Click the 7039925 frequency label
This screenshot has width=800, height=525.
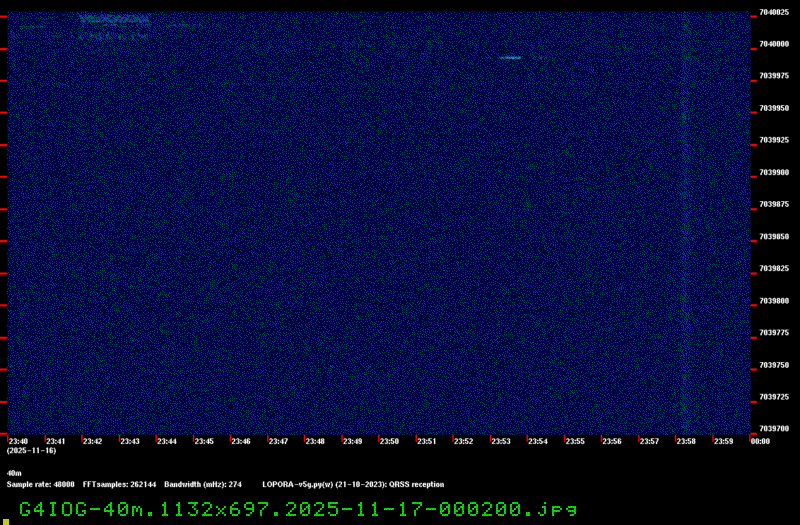click(774, 140)
